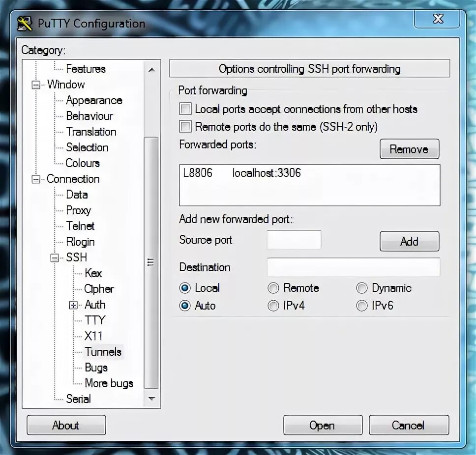Select the Dynamic forwarding radio button
The image size is (476, 455).
pyautogui.click(x=362, y=288)
